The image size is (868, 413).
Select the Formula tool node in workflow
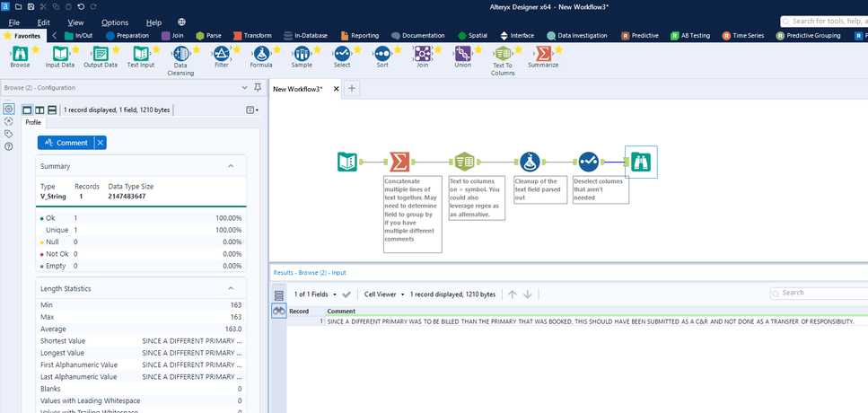click(x=530, y=162)
